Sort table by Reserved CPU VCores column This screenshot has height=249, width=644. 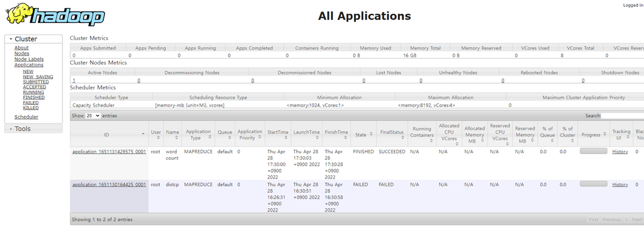coord(500,134)
